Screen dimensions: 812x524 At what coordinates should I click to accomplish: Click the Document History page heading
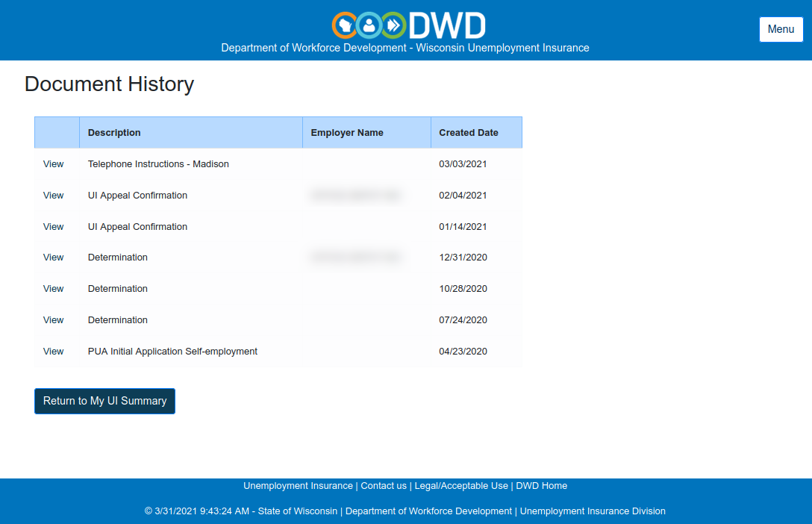click(109, 84)
